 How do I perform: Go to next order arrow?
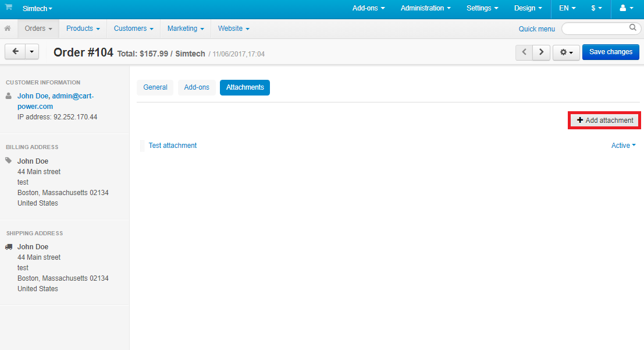[542, 52]
